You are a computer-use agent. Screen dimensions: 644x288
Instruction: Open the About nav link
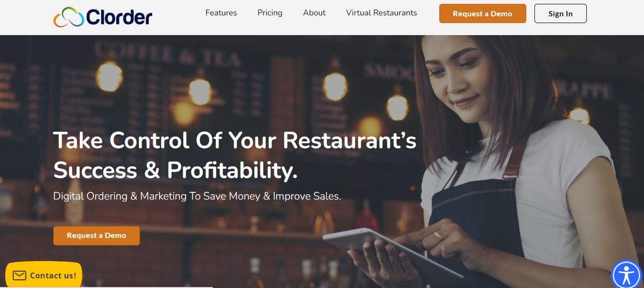point(314,13)
